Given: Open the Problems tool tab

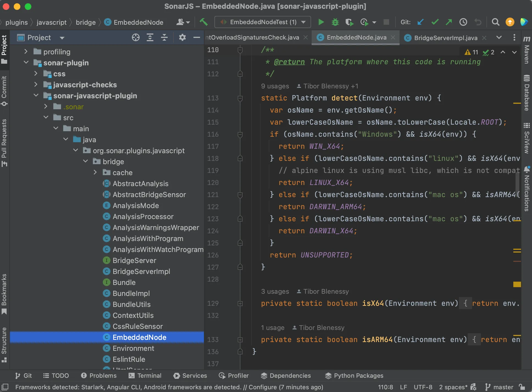Looking at the screenshot, I should coord(99,376).
